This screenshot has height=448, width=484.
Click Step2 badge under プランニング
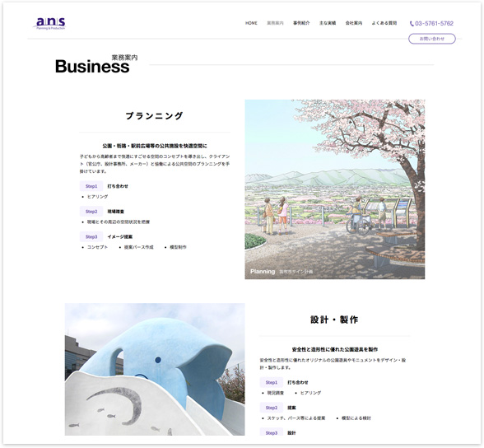click(91, 212)
